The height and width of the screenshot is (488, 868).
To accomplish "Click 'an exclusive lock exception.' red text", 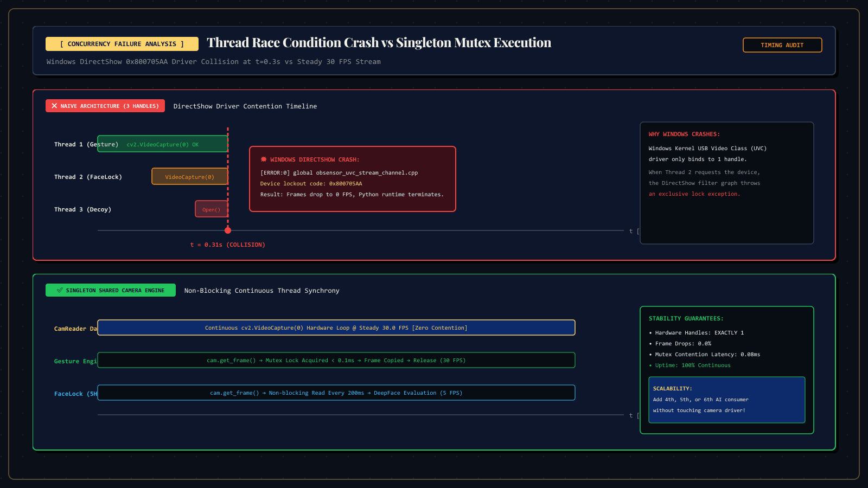I will (x=694, y=194).
